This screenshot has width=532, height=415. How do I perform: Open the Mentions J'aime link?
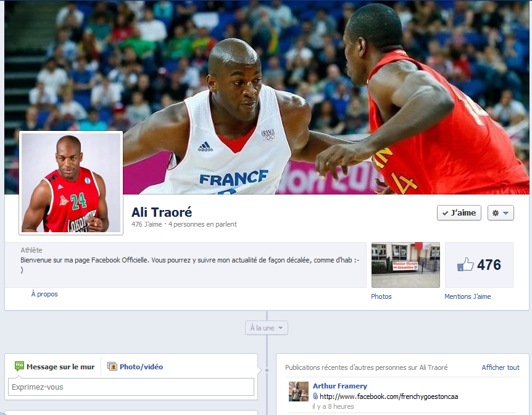coord(467,296)
